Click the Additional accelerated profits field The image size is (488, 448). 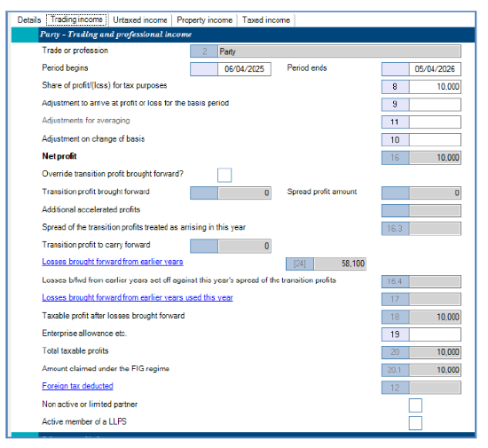pyautogui.click(x=435, y=210)
